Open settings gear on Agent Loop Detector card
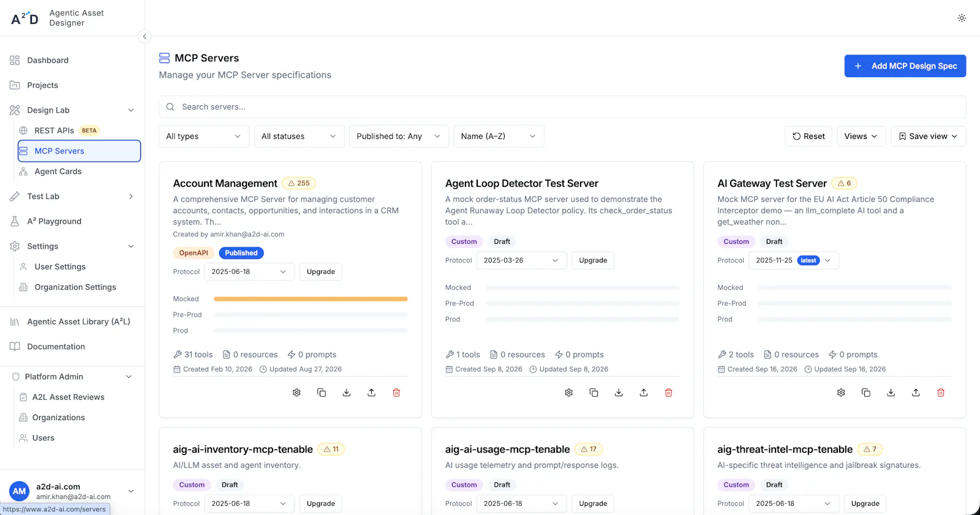 pyautogui.click(x=569, y=393)
